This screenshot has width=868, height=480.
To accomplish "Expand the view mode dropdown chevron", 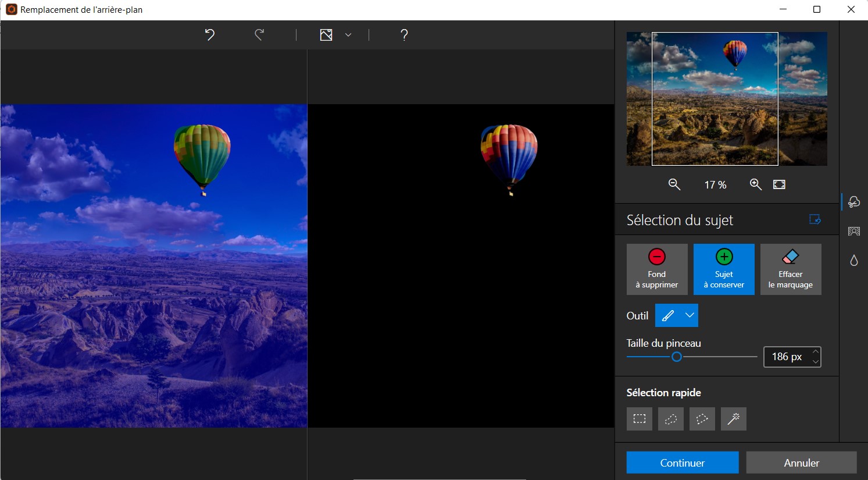I will coord(348,35).
